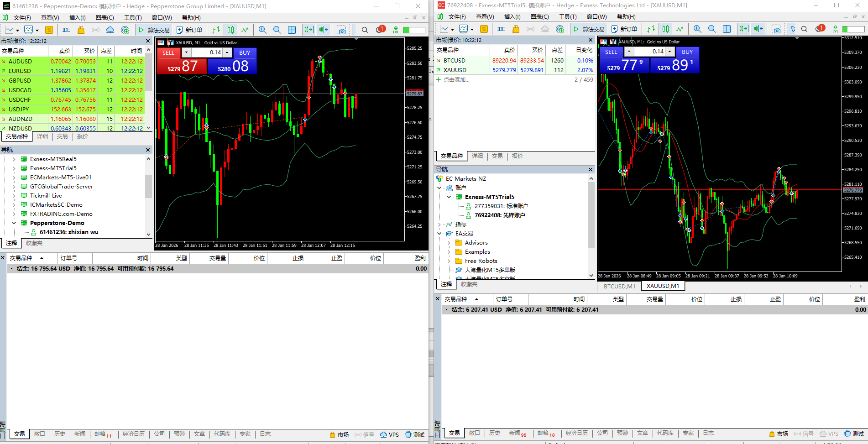Collapse the EA交易 node in Exness navigator
The height and width of the screenshot is (444, 868).
tap(439, 234)
